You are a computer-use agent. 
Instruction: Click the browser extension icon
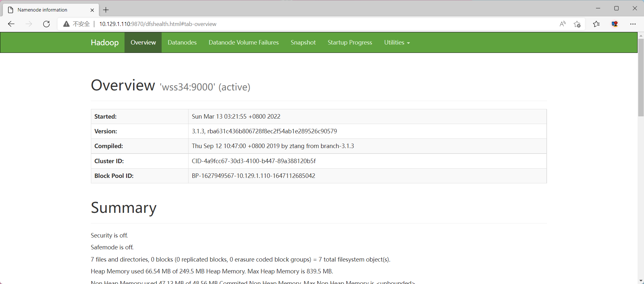point(615,24)
